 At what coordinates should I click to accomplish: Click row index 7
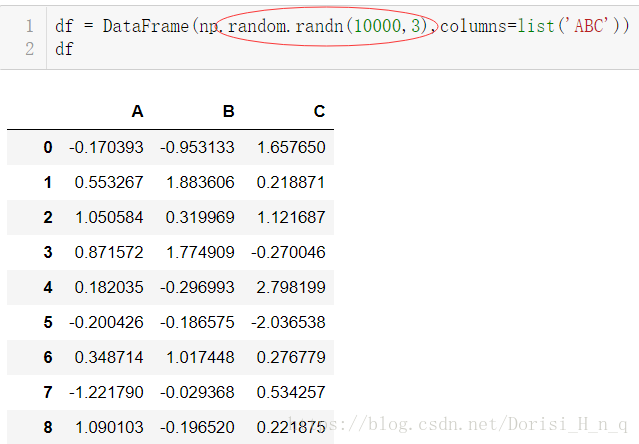(x=48, y=392)
